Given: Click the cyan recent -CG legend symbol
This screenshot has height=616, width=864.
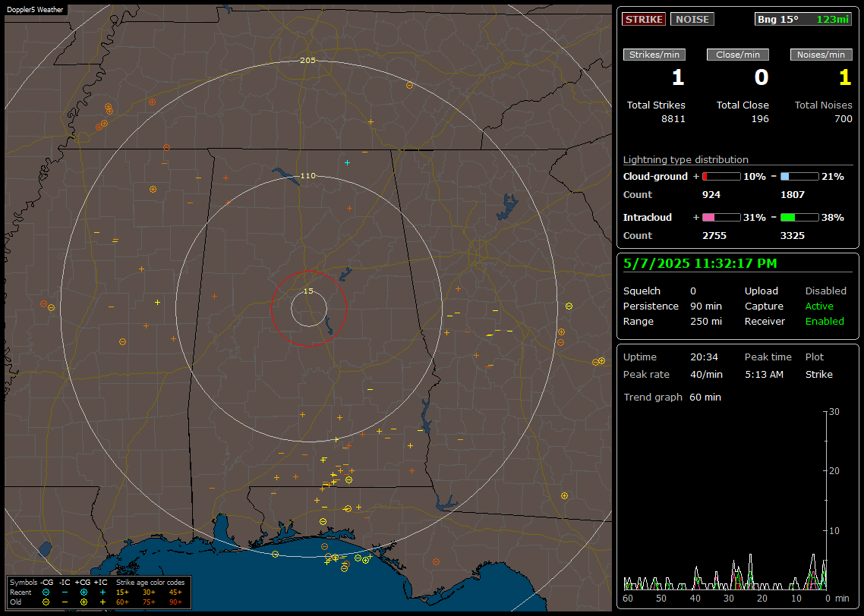Looking at the screenshot, I should tap(46, 592).
